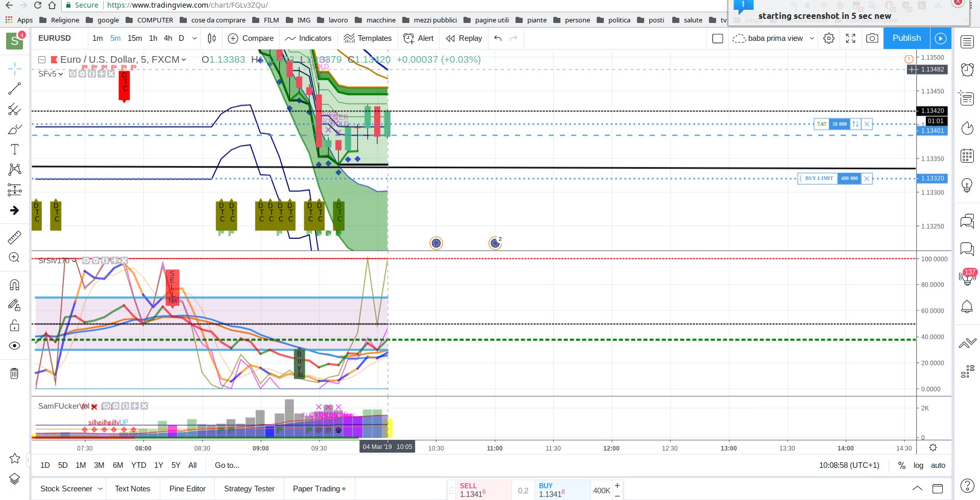Toggle stay in drawing mode
The width and height of the screenshot is (980, 500).
click(14, 305)
